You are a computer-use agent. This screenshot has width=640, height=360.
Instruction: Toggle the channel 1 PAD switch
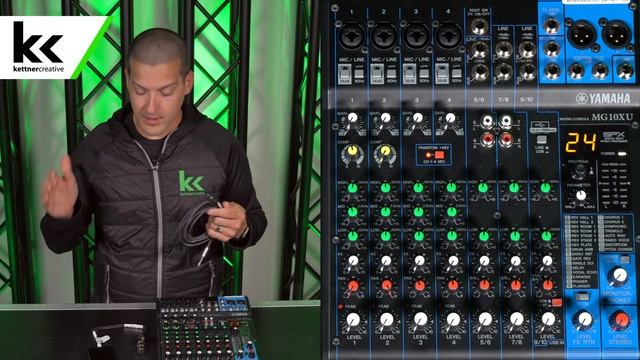pyautogui.click(x=344, y=74)
